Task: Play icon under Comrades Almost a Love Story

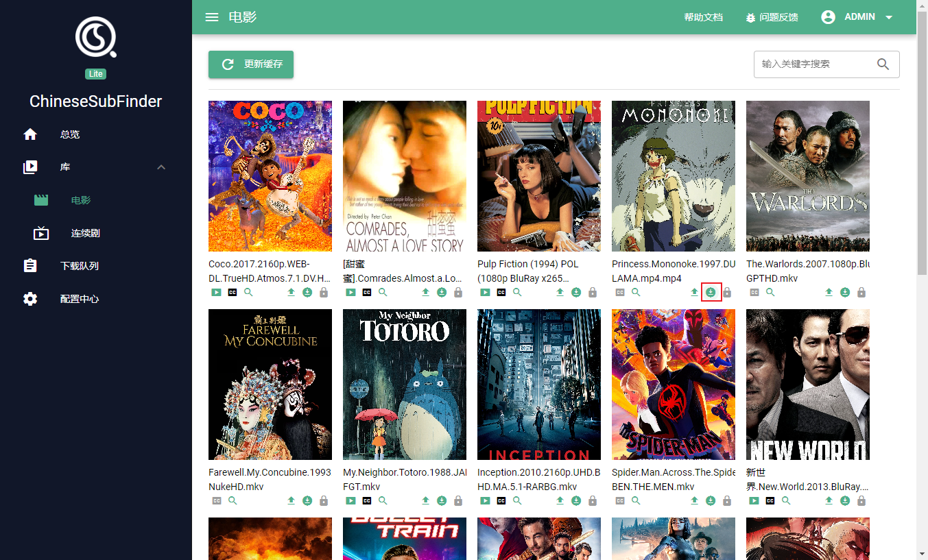Action: pyautogui.click(x=350, y=292)
